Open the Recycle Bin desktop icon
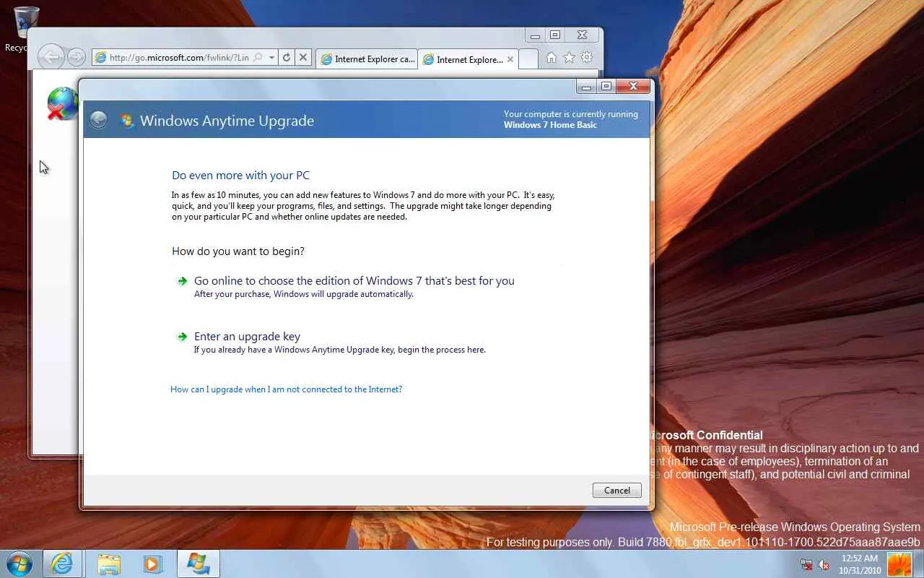Viewport: 924px width, 578px height. click(x=26, y=29)
